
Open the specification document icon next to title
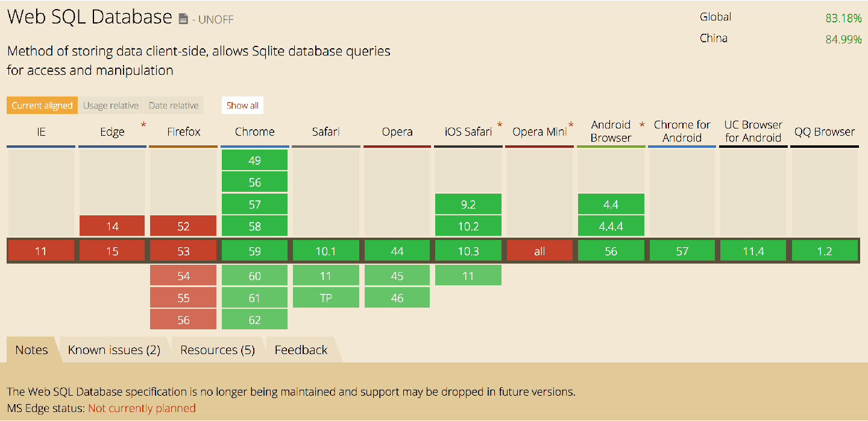click(183, 17)
